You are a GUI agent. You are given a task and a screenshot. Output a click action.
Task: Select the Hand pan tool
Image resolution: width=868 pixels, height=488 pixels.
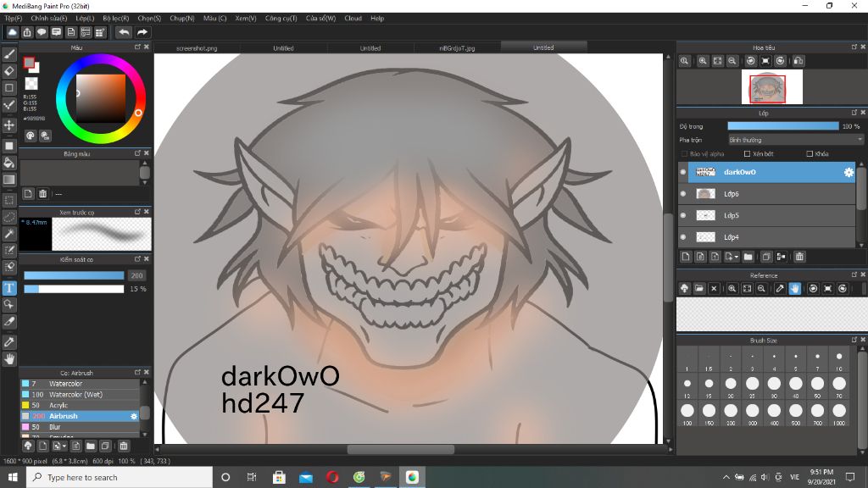(x=9, y=359)
